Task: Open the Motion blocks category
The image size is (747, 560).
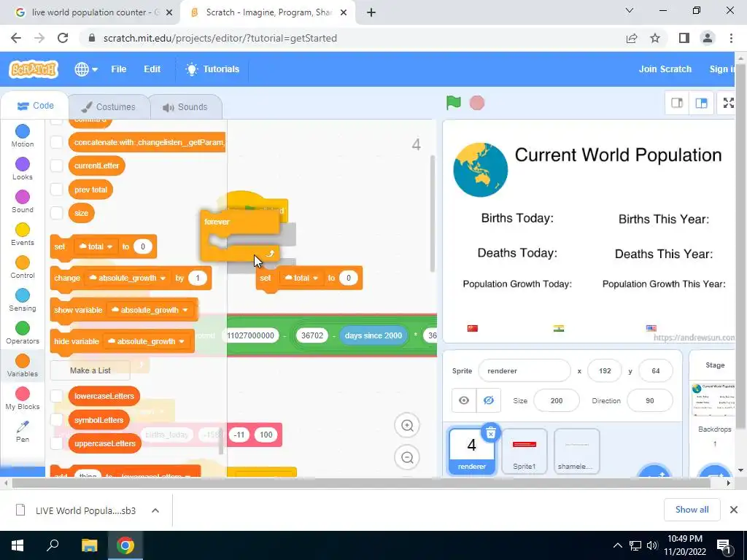Action: click(23, 136)
